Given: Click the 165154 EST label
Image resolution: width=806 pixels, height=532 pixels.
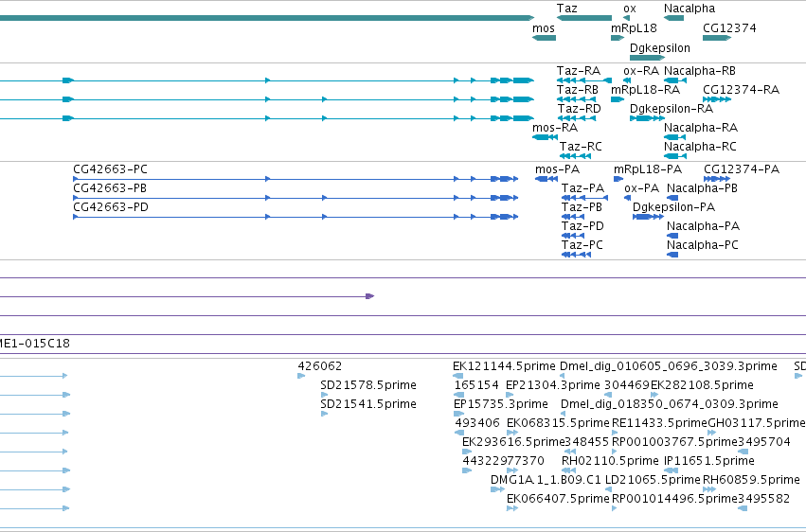Looking at the screenshot, I should tap(476, 385).
